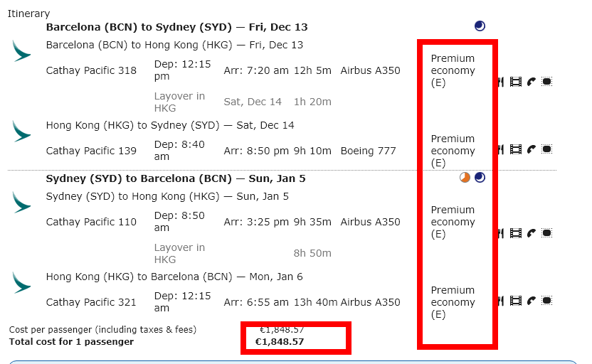
Task: Click power outlet icon for Cathay Pacific 139
Action: pyautogui.click(x=546, y=149)
